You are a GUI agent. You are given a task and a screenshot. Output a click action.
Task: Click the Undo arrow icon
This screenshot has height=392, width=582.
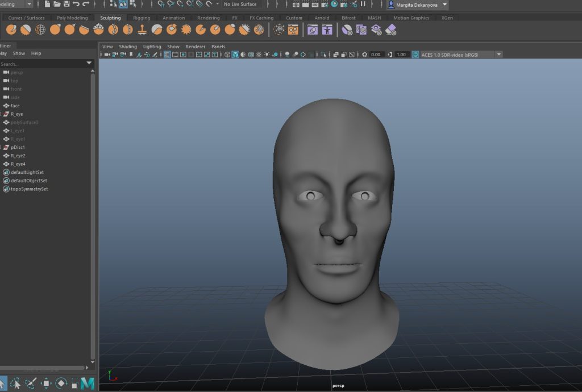click(x=76, y=4)
